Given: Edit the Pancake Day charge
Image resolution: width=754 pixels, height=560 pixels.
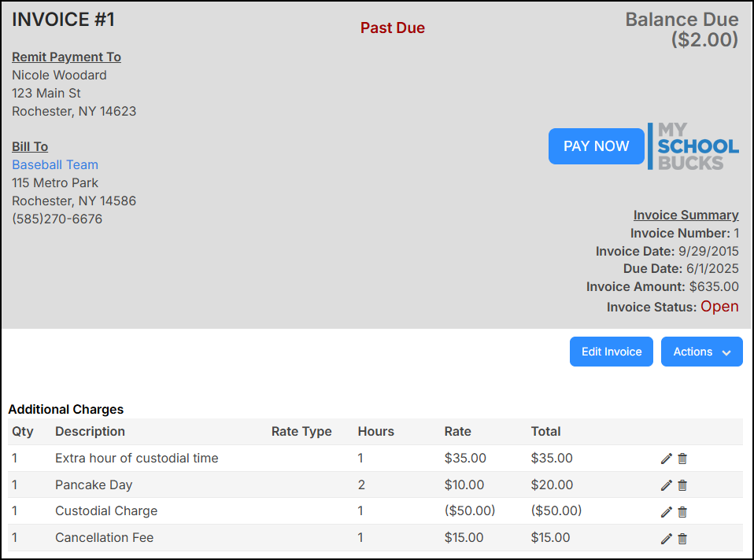Looking at the screenshot, I should (x=666, y=485).
